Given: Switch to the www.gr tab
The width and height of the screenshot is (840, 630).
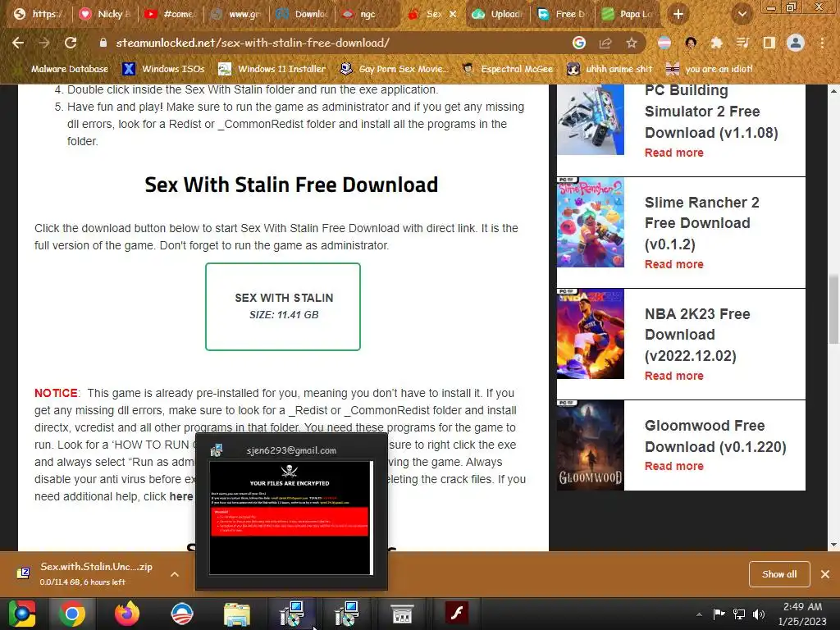Looking at the screenshot, I should 236,14.
